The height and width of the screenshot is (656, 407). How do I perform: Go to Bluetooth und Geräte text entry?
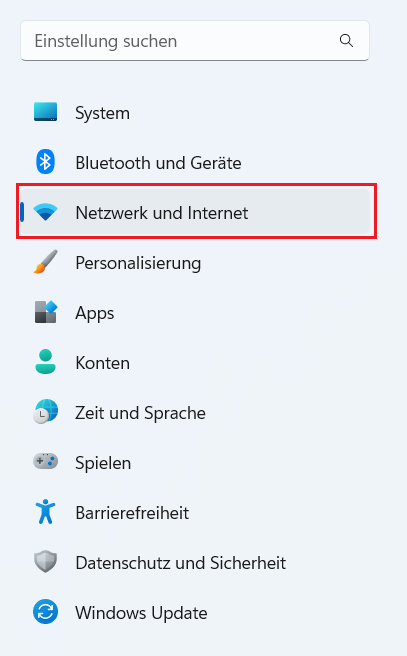pyautogui.click(x=158, y=163)
